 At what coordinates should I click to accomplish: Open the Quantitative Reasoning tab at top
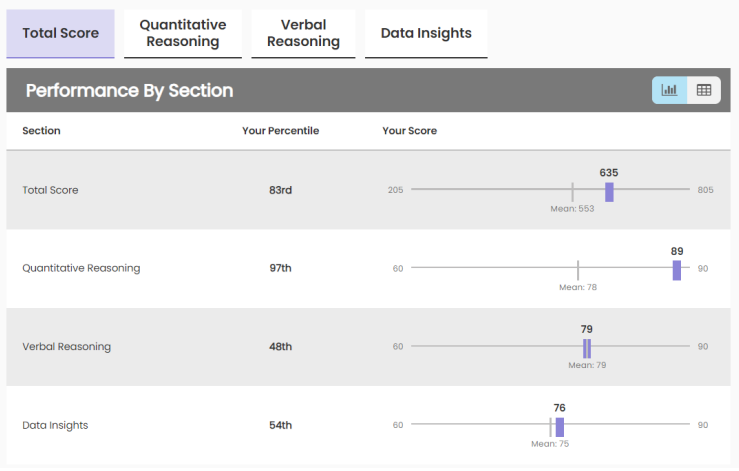tap(183, 33)
